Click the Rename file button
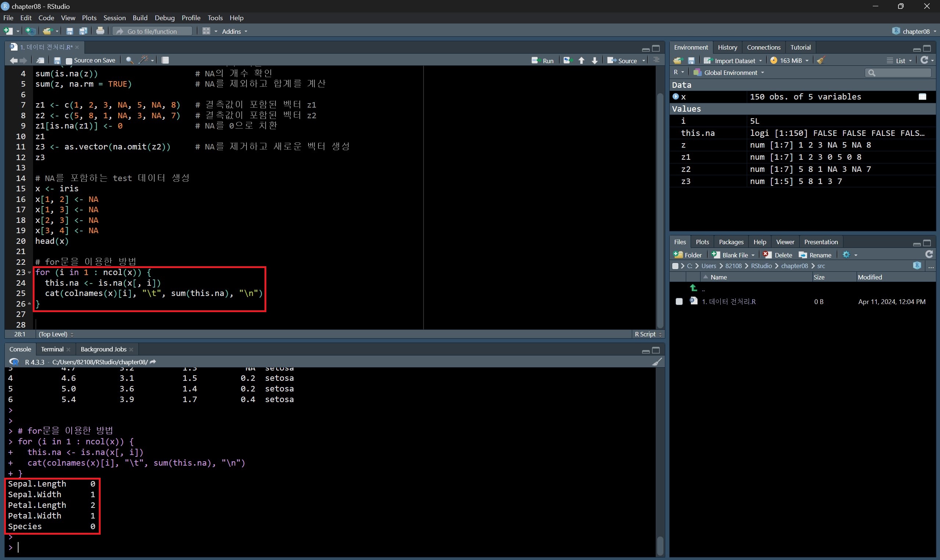This screenshot has width=940, height=560. point(815,255)
